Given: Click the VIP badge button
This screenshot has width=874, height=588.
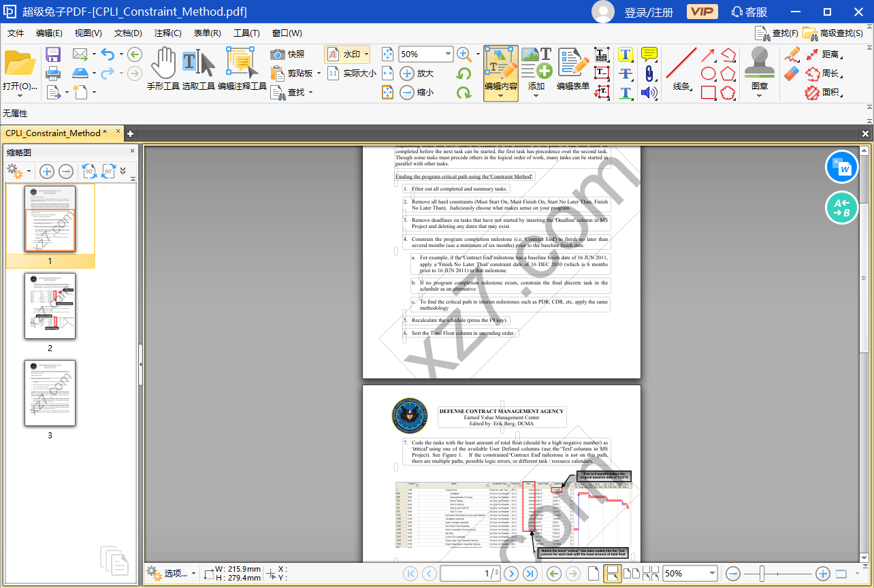Looking at the screenshot, I should point(702,12).
